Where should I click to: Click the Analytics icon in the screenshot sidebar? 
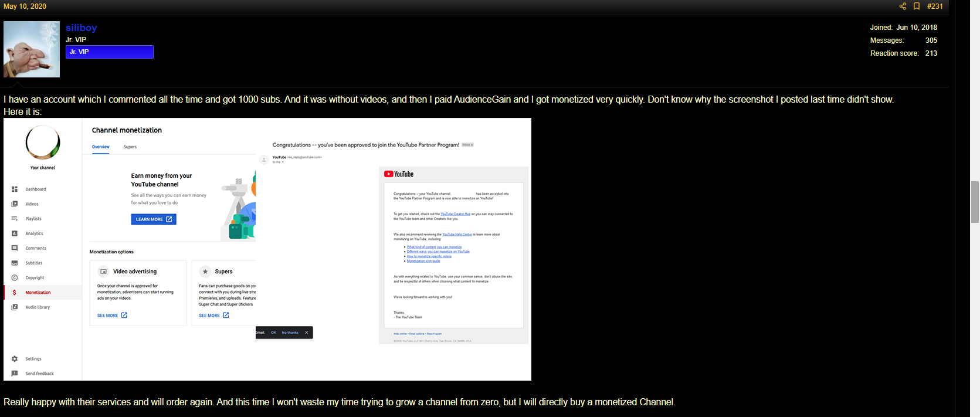(x=15, y=233)
